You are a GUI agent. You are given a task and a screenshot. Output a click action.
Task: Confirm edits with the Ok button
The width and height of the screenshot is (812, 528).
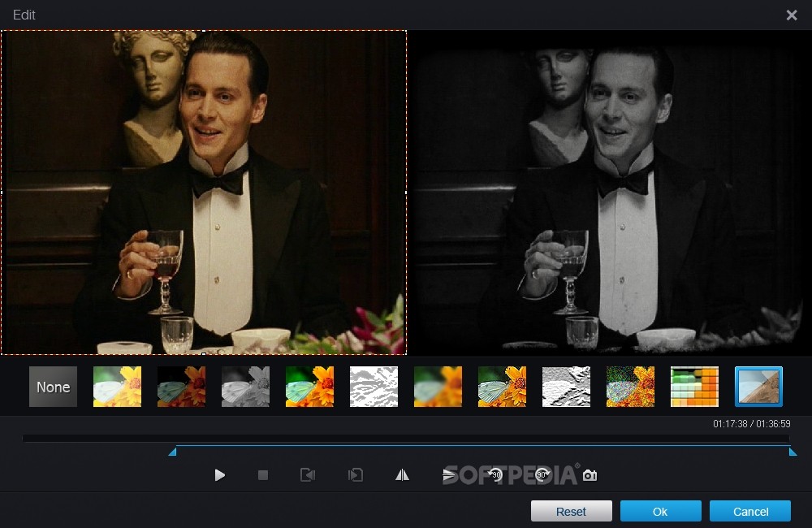tap(660, 512)
